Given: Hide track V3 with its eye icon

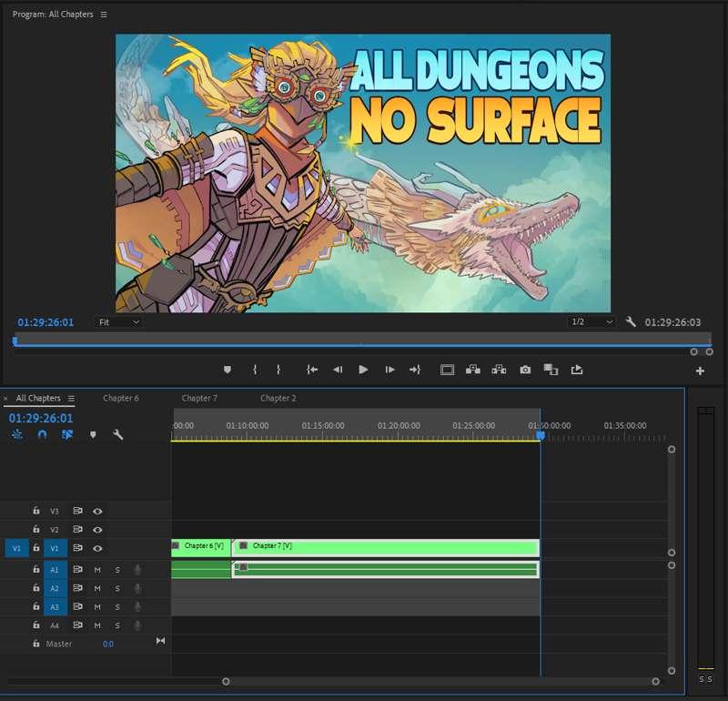Looking at the screenshot, I should pos(97,511).
